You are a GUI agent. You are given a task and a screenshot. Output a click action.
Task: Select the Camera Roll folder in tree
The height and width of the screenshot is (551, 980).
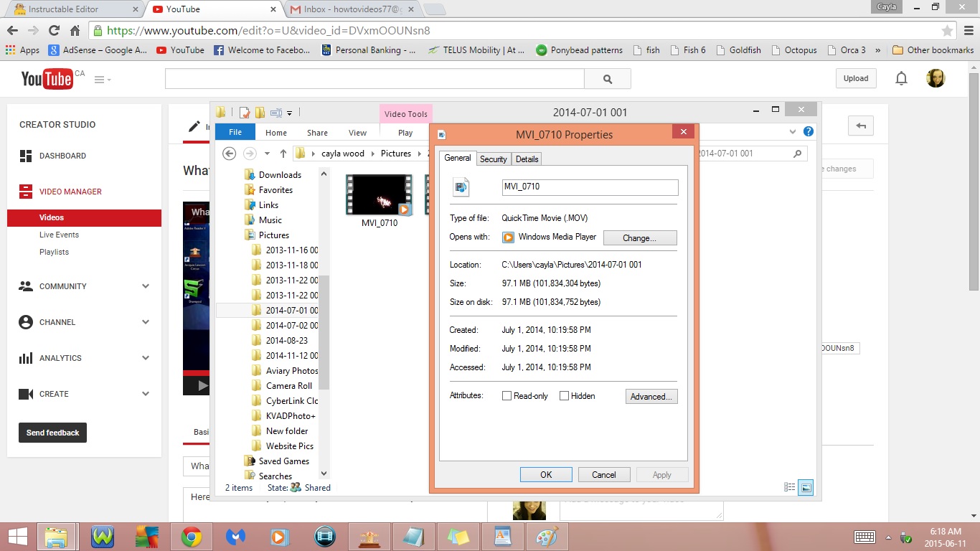pos(288,386)
